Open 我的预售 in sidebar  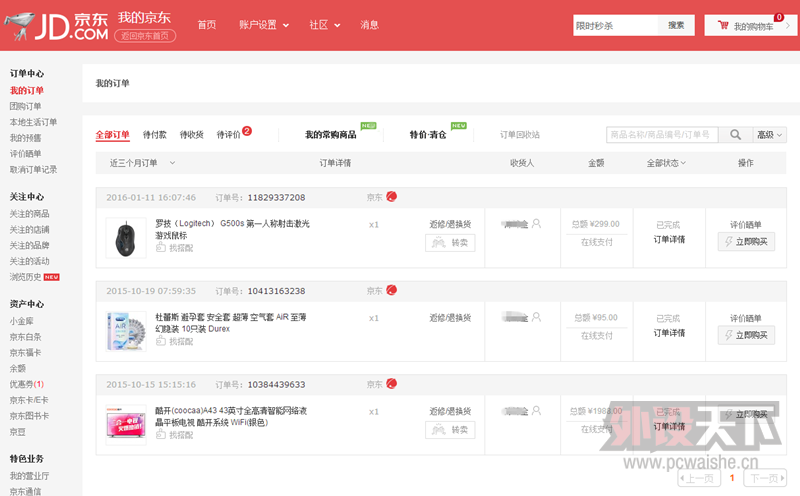26,138
